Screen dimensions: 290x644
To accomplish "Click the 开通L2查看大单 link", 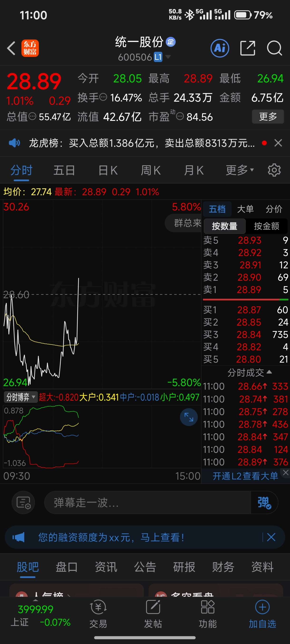I will point(245,476).
